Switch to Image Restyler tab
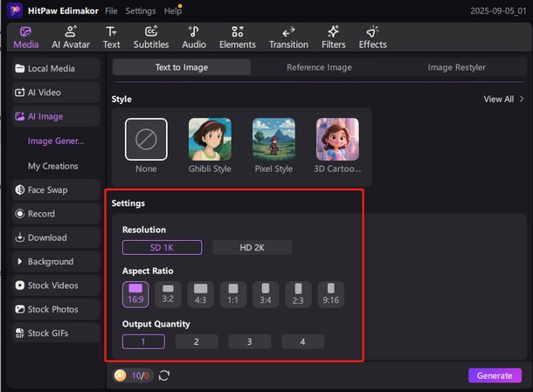 [x=456, y=67]
